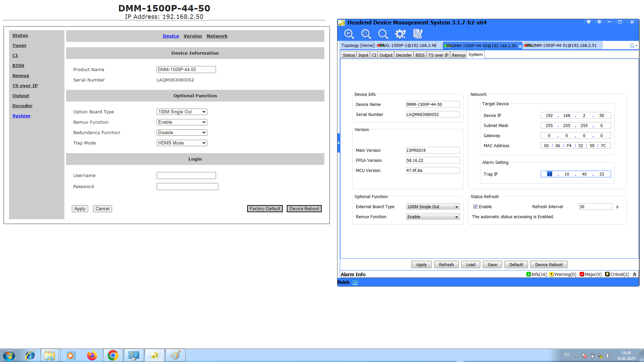Viewport: 644px width, 362px height.
Task: Open the log report document icon
Action: 418,34
